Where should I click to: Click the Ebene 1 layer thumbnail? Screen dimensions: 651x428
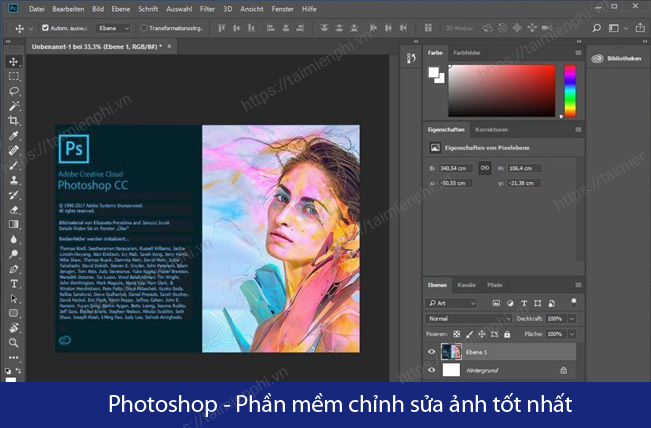pyautogui.click(x=451, y=352)
